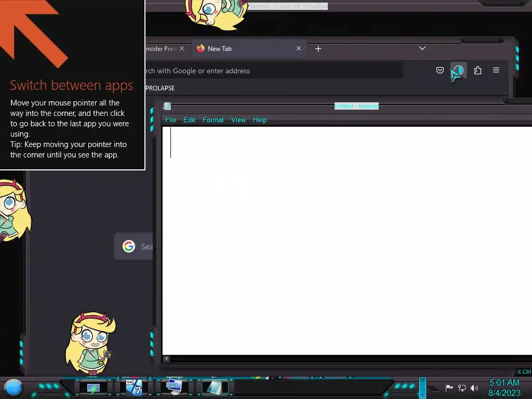Open the Firefox extensions puzzle icon
The height and width of the screenshot is (399, 532).
click(477, 70)
